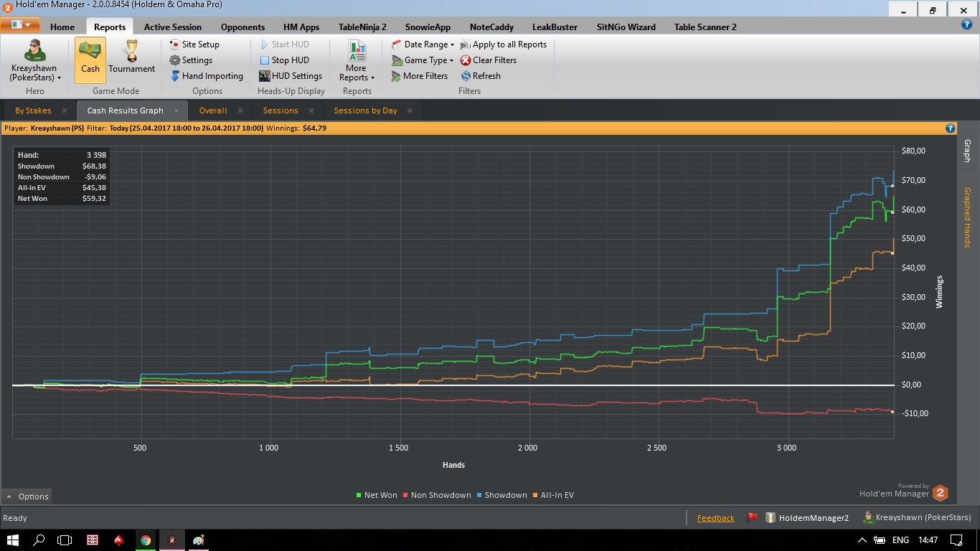
Task: Open Hand Importing
Action: [x=207, y=76]
